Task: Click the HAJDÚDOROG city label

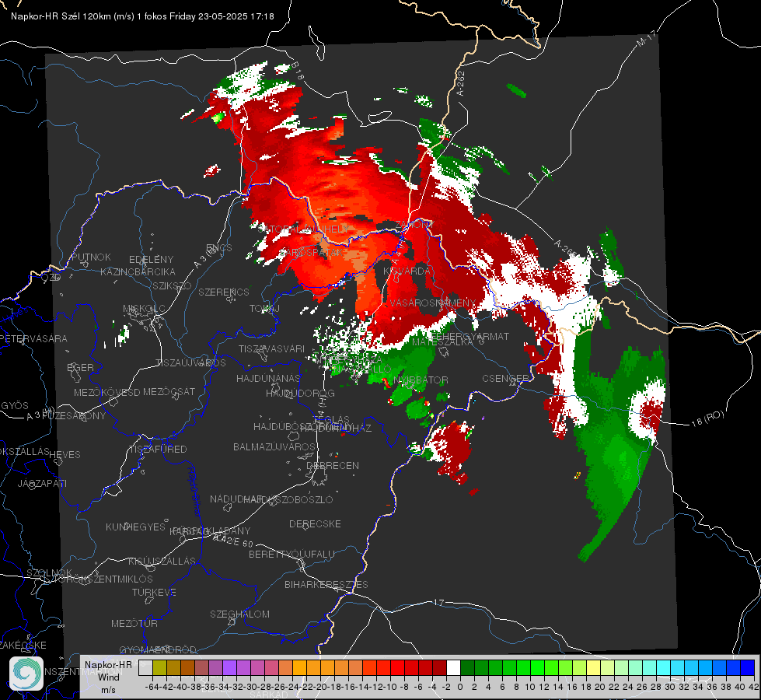Action: 300,393
